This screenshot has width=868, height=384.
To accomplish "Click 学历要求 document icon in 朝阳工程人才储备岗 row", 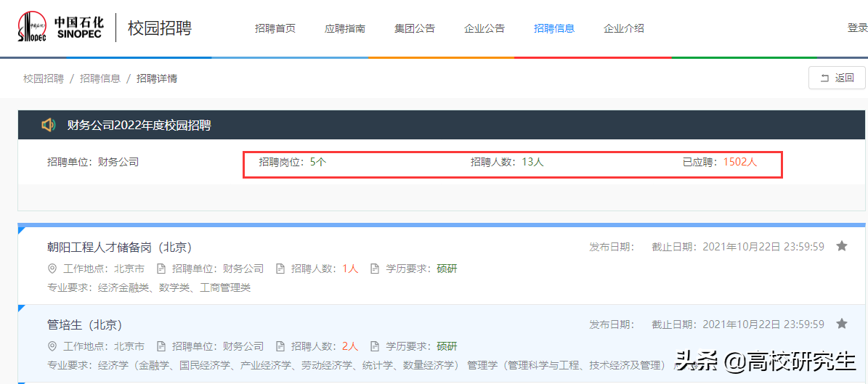I will pyautogui.click(x=375, y=269).
